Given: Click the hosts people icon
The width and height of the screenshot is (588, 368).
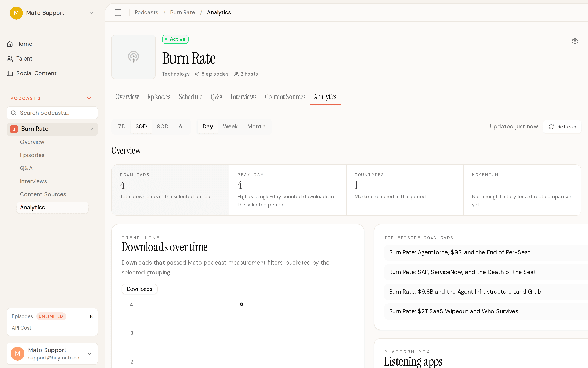Looking at the screenshot, I should pyautogui.click(x=236, y=74).
